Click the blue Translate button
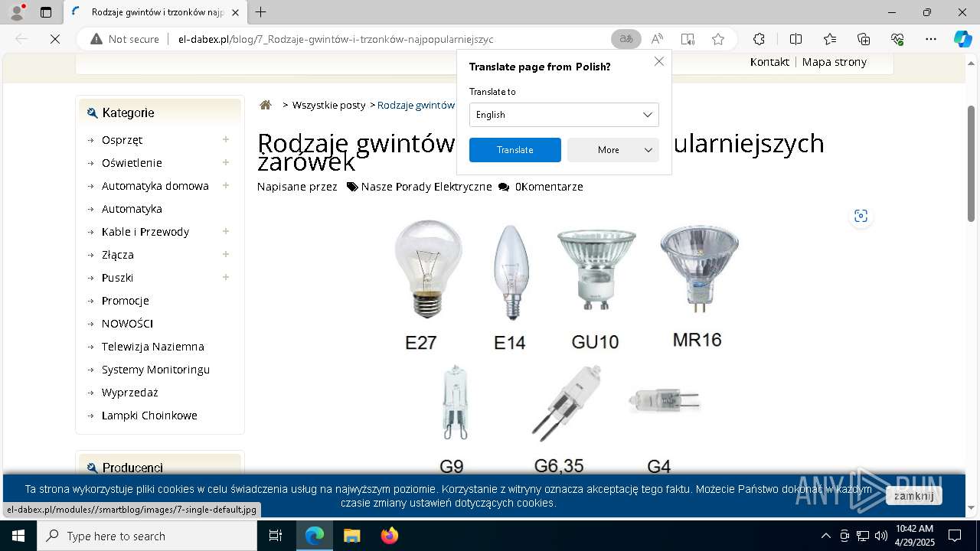 (515, 150)
